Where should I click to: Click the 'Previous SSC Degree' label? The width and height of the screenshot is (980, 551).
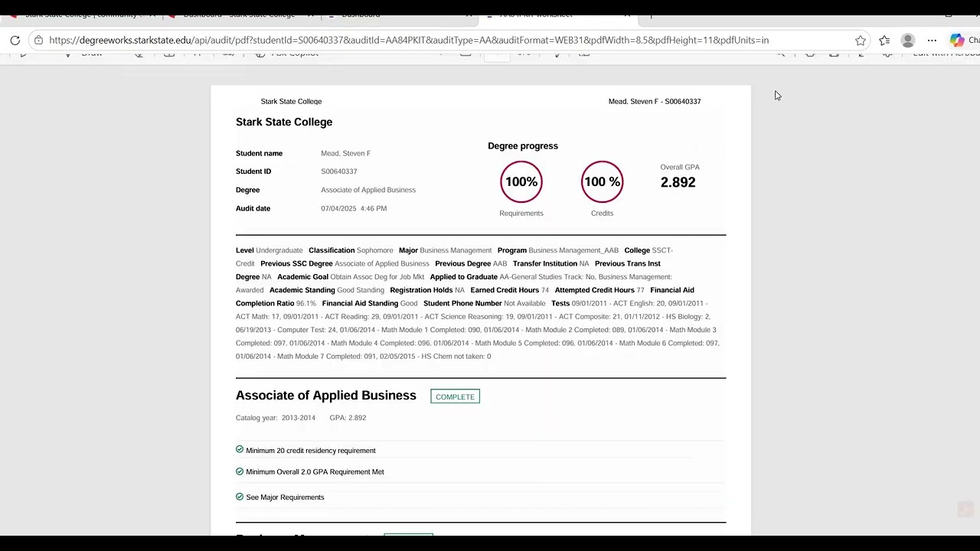[x=296, y=263]
